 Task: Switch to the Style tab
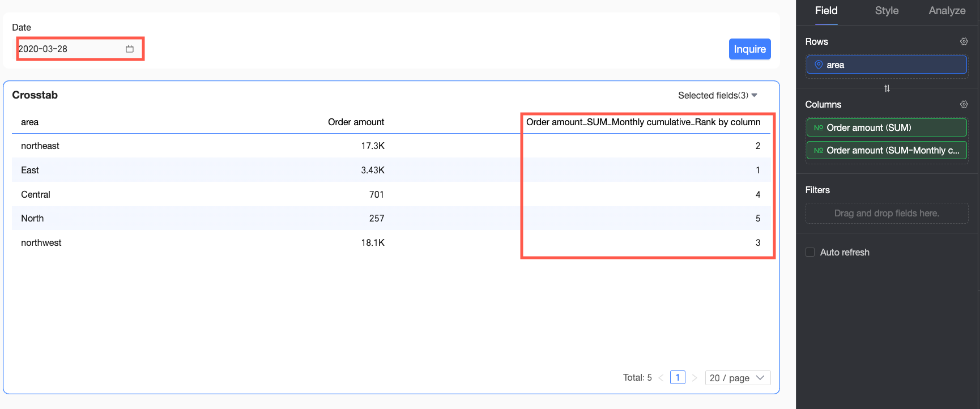tap(887, 11)
